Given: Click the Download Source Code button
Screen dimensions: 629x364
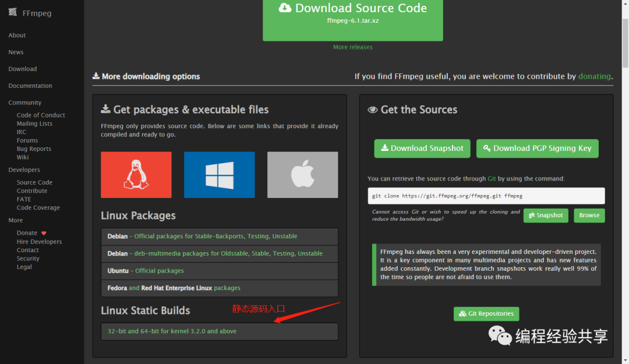Looking at the screenshot, I should pyautogui.click(x=353, y=19).
